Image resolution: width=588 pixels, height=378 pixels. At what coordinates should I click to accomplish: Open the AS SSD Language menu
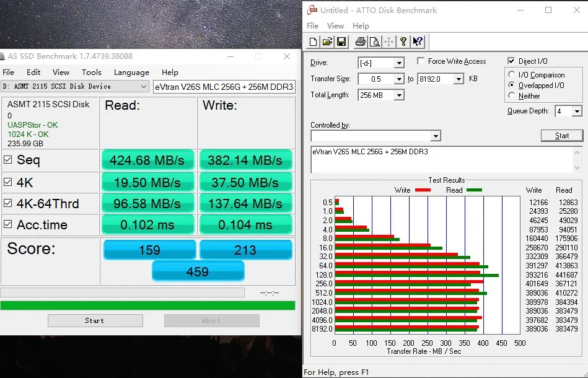pyautogui.click(x=131, y=72)
